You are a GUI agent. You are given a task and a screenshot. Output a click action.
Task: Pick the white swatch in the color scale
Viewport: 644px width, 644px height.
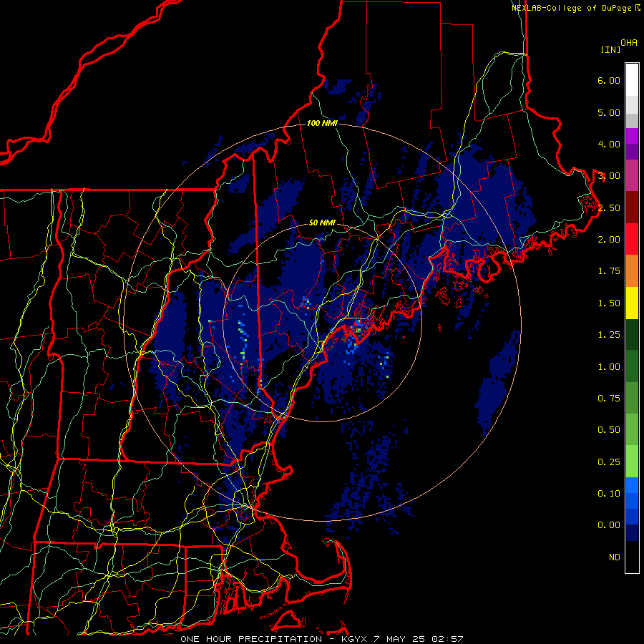pos(632,80)
